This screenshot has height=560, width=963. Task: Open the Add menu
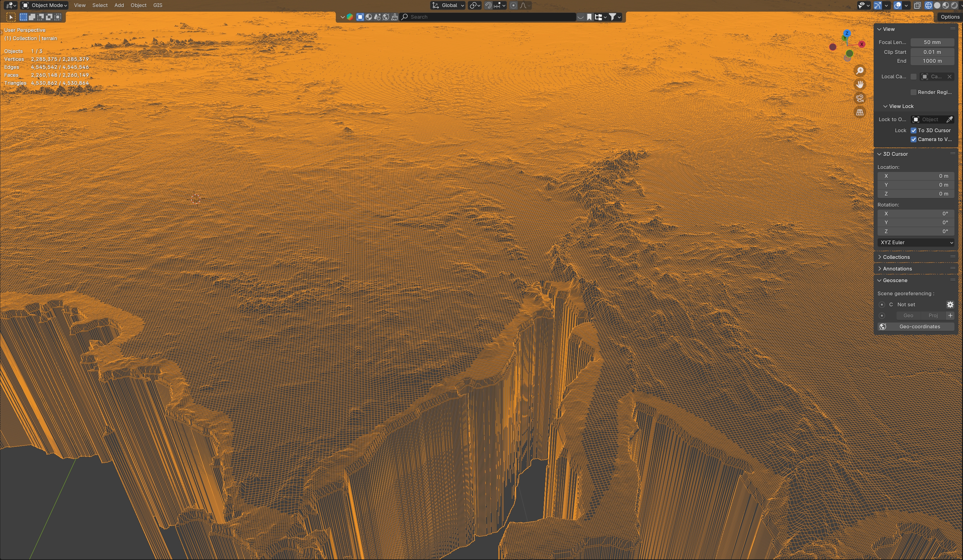[119, 5]
